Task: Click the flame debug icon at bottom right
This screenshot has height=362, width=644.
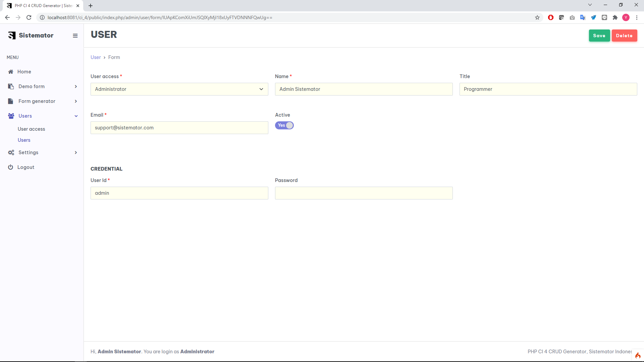Action: [x=638, y=355]
